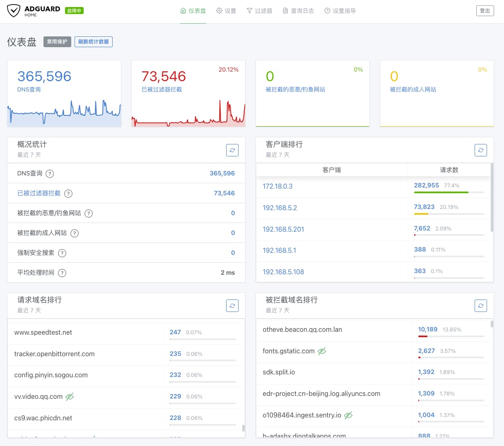
Task: Open the 设置 dropdown menu
Action: (226, 11)
